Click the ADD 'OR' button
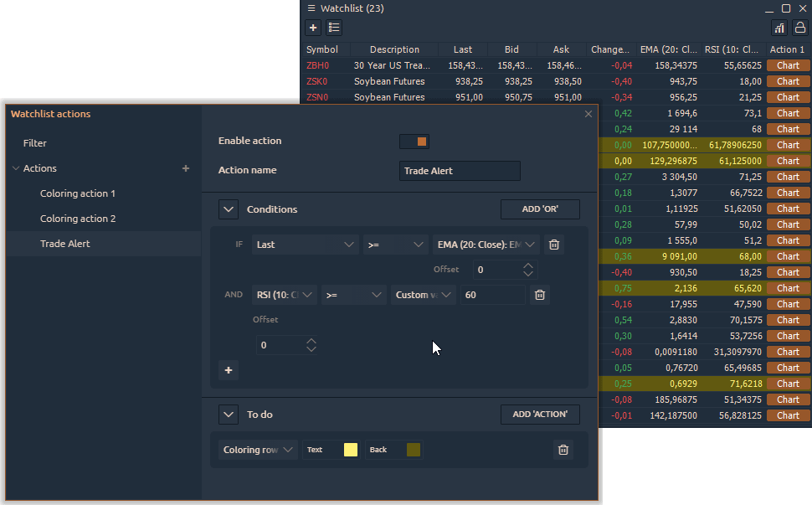 click(540, 209)
